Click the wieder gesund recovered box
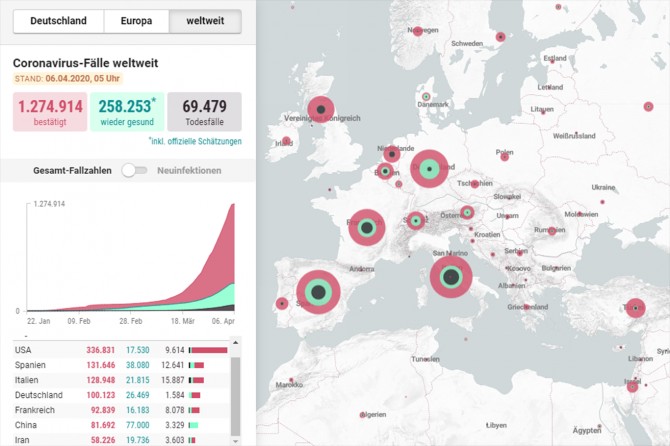This screenshot has width=670, height=446. coord(125,111)
